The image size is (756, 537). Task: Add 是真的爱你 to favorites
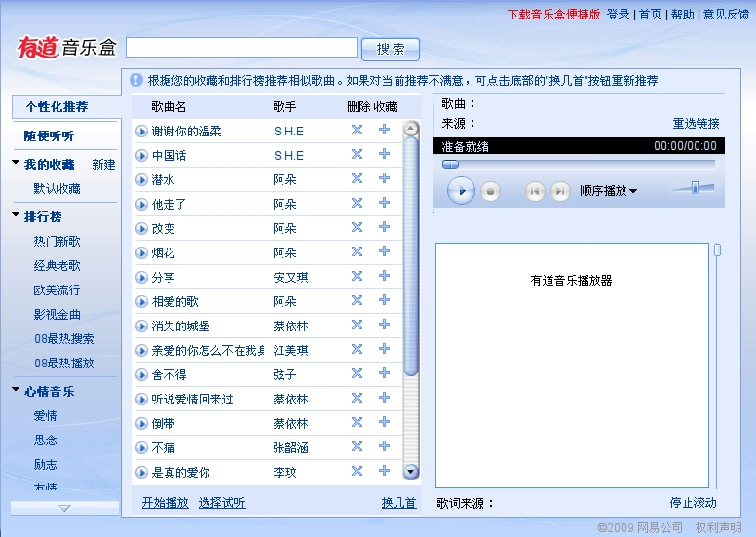click(x=384, y=471)
